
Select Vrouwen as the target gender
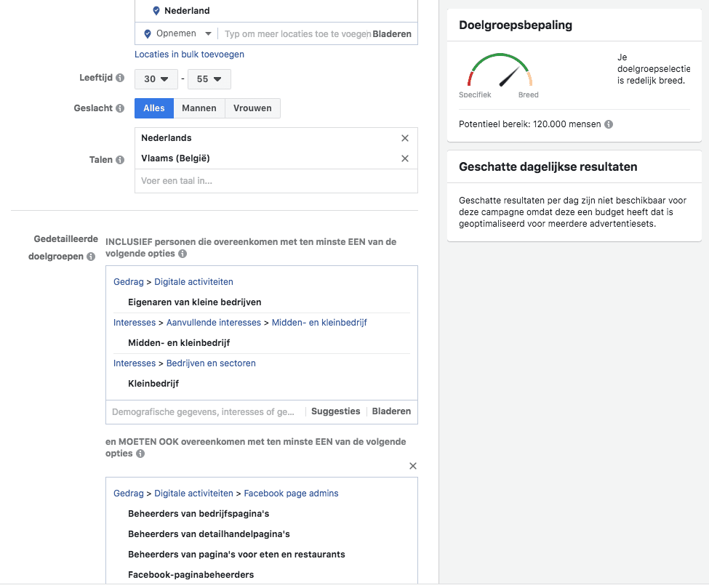pyautogui.click(x=252, y=108)
